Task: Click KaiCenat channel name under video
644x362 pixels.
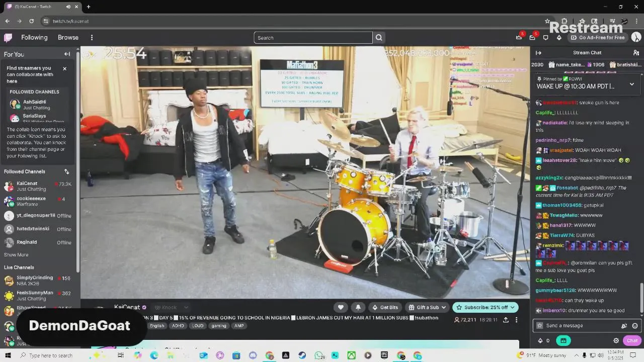Action: tap(127, 307)
